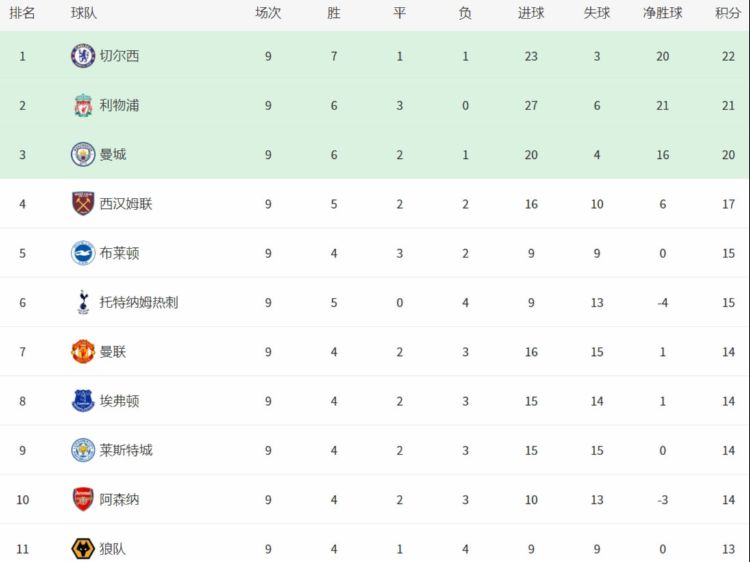Click the Everton club crest icon
This screenshot has height=562, width=750.
point(83,401)
